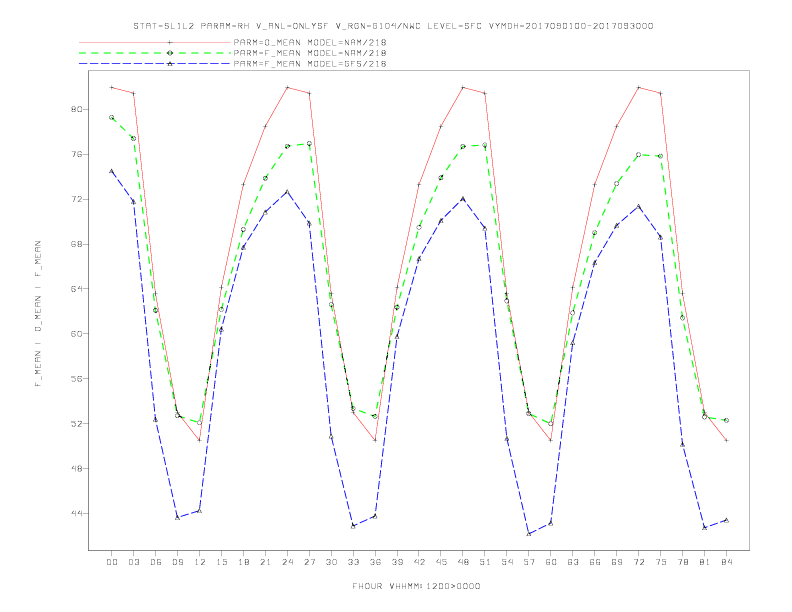Click the x-axis tick label 39

pos(397,562)
